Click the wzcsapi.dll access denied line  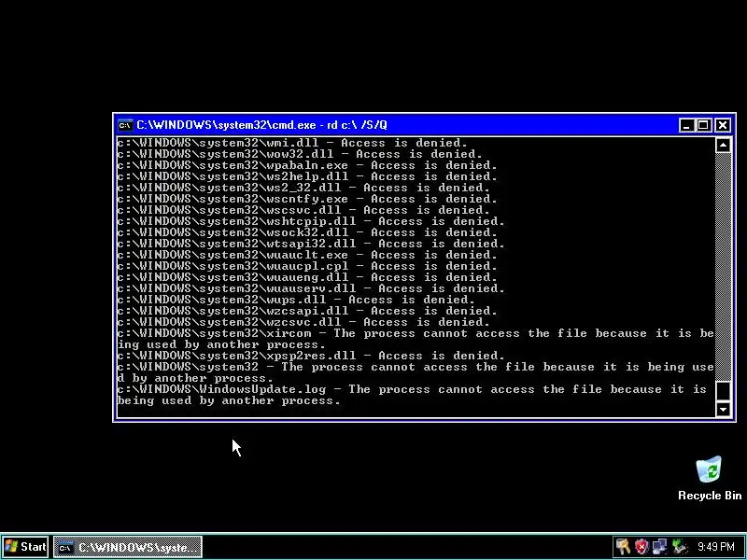click(x=307, y=311)
